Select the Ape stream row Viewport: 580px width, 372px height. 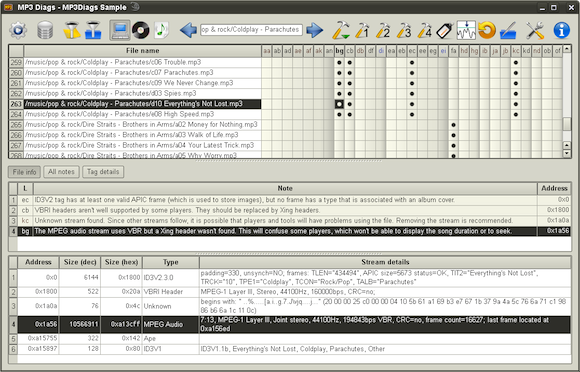[294, 338]
